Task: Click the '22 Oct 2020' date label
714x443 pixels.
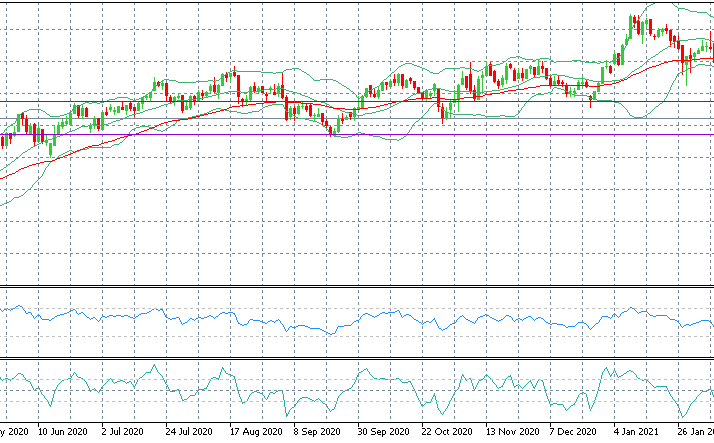Action: pyautogui.click(x=446, y=432)
